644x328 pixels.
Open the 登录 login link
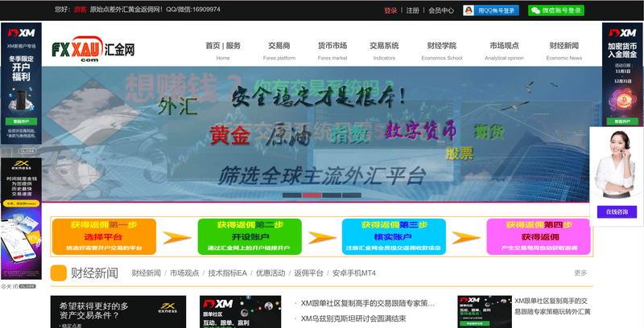tap(390, 10)
